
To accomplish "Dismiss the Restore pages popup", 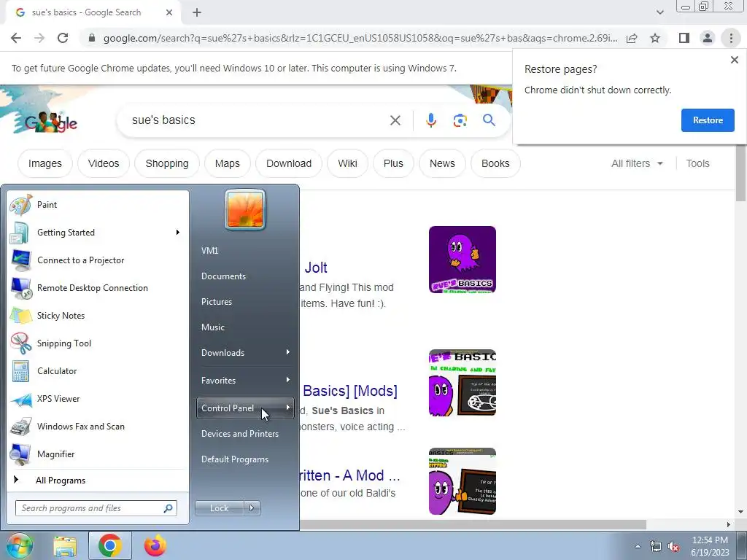I will pos(734,60).
